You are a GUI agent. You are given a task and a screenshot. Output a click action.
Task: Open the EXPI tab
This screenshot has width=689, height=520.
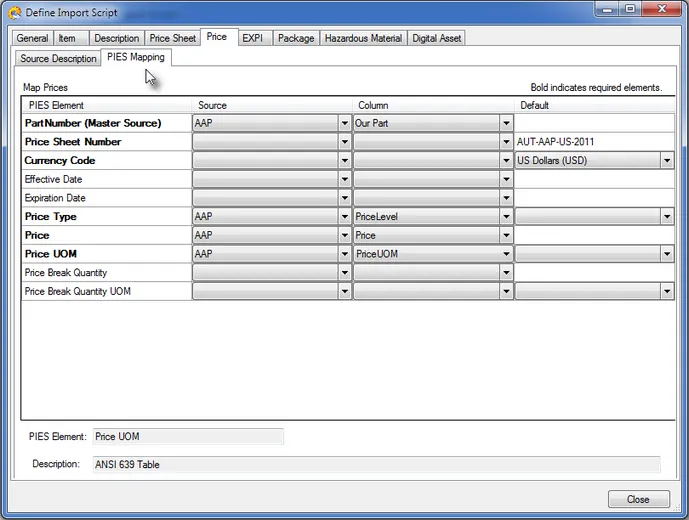pos(253,38)
